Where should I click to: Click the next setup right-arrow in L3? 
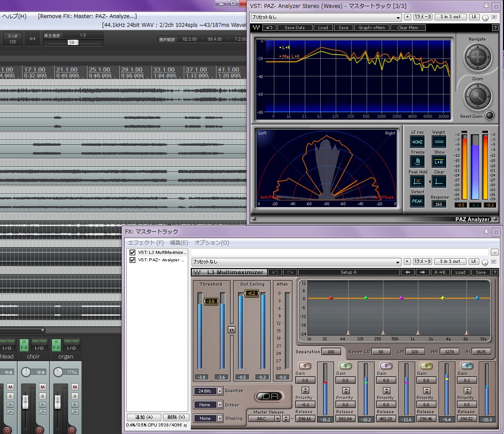[x=422, y=272]
